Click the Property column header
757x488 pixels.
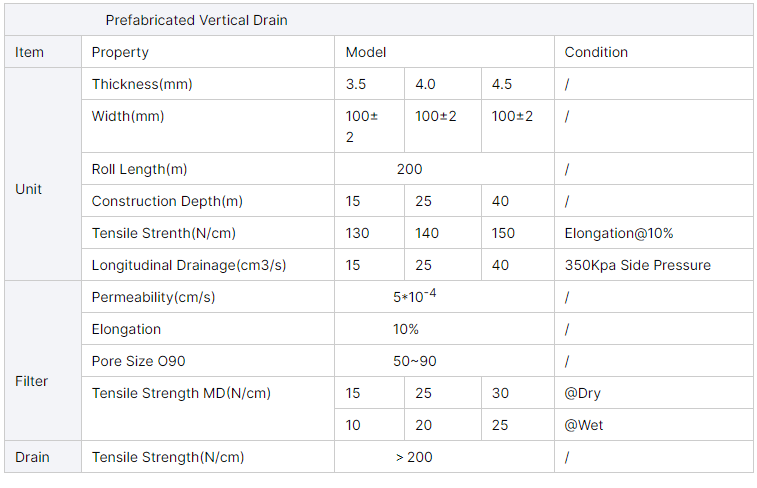pos(120,52)
